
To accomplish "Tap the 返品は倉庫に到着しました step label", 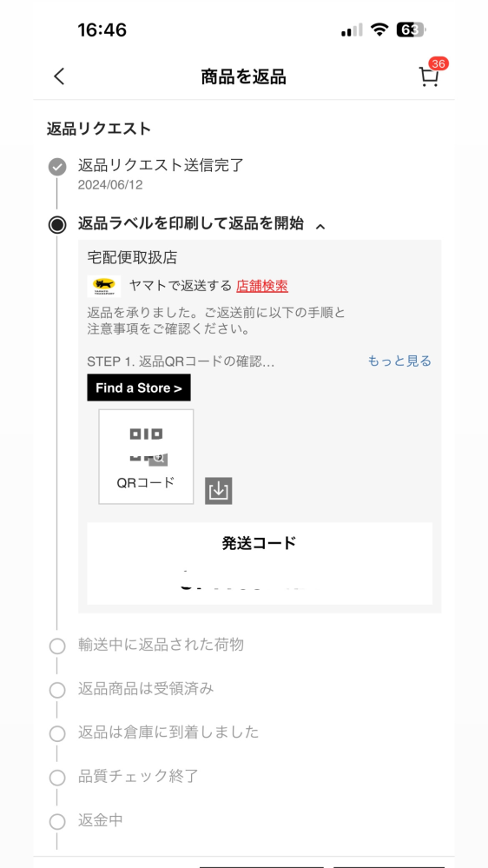I will click(x=168, y=732).
